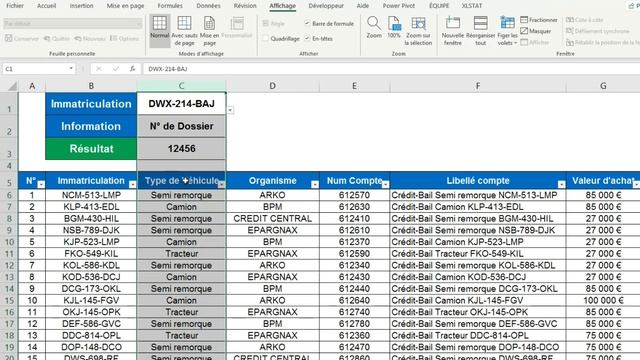Click the select all corner triangle
The width and height of the screenshot is (640, 360).
[12, 86]
